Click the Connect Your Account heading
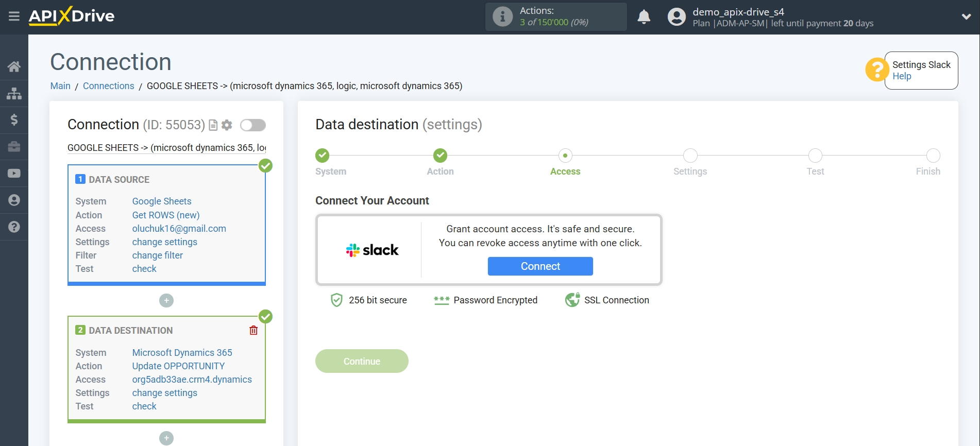 (372, 201)
